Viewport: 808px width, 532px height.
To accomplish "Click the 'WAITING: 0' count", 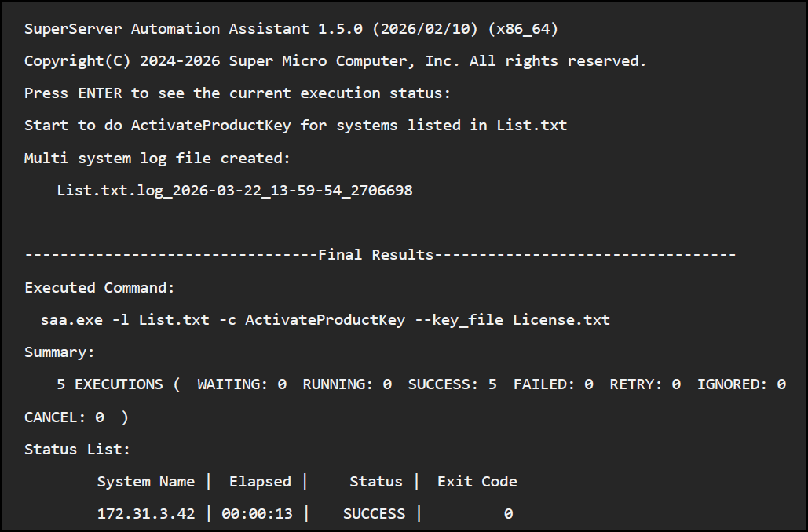I will click(x=242, y=384).
